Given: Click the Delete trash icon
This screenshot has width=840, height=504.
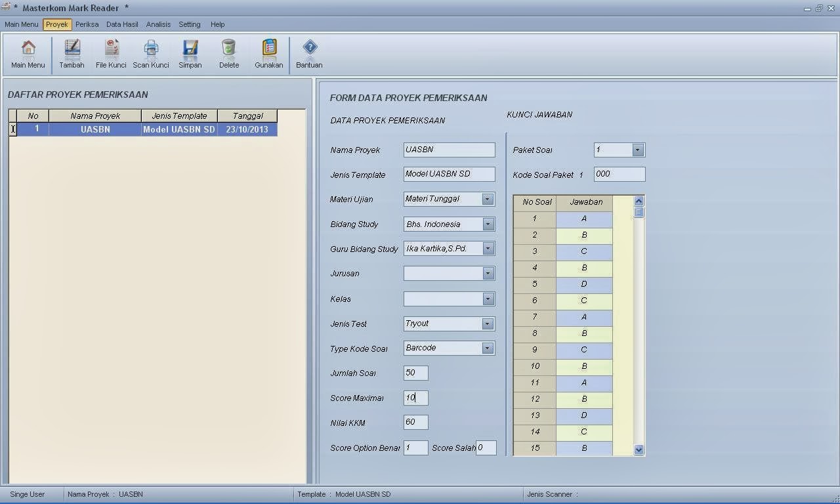Looking at the screenshot, I should (x=228, y=48).
